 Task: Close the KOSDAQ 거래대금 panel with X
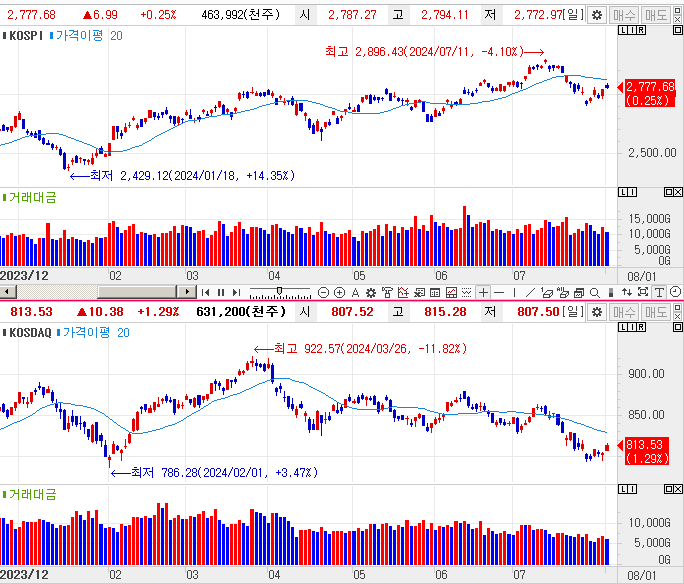tap(678, 489)
